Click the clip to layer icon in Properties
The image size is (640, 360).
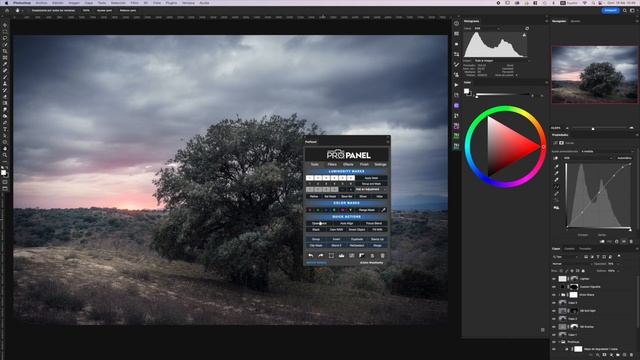(x=602, y=242)
